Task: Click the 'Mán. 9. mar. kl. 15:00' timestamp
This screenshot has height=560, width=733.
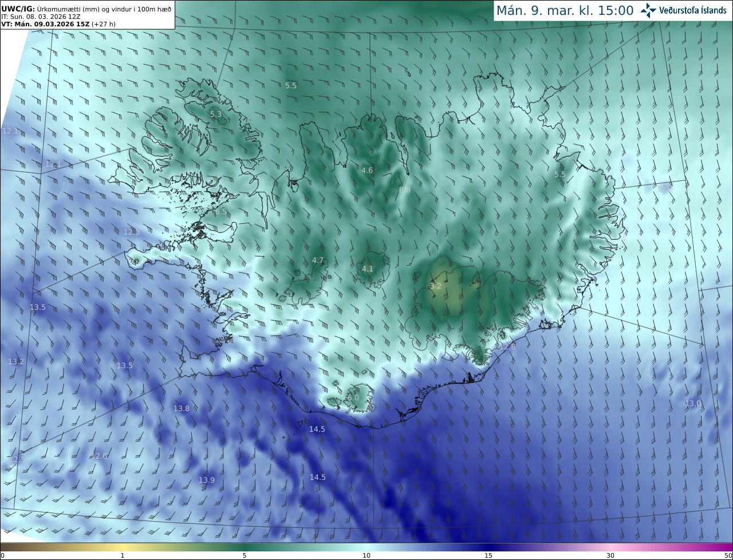Action: 565,10
